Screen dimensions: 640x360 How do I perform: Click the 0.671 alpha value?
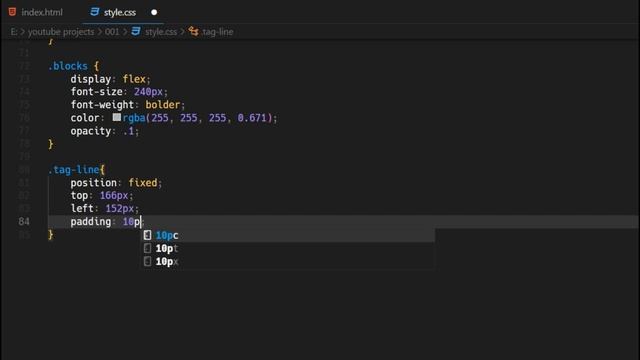252,118
